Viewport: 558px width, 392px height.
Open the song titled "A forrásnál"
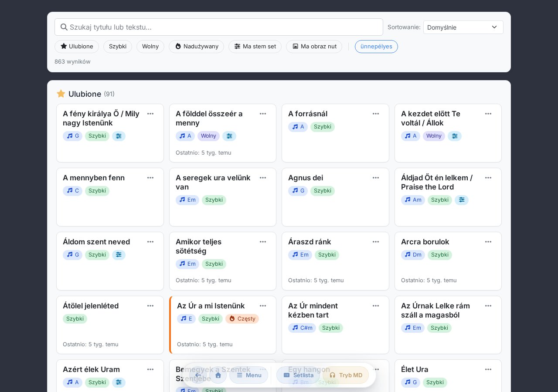308,114
